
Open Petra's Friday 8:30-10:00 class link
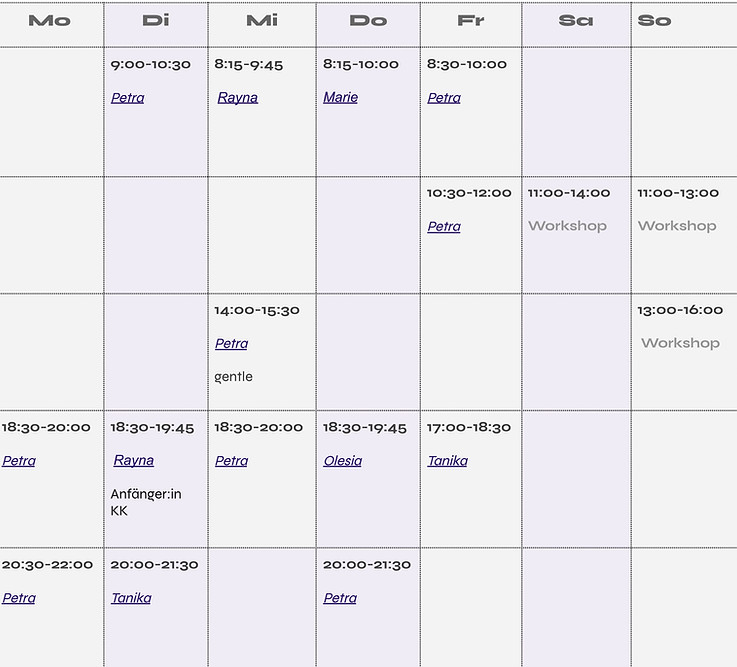click(x=444, y=98)
